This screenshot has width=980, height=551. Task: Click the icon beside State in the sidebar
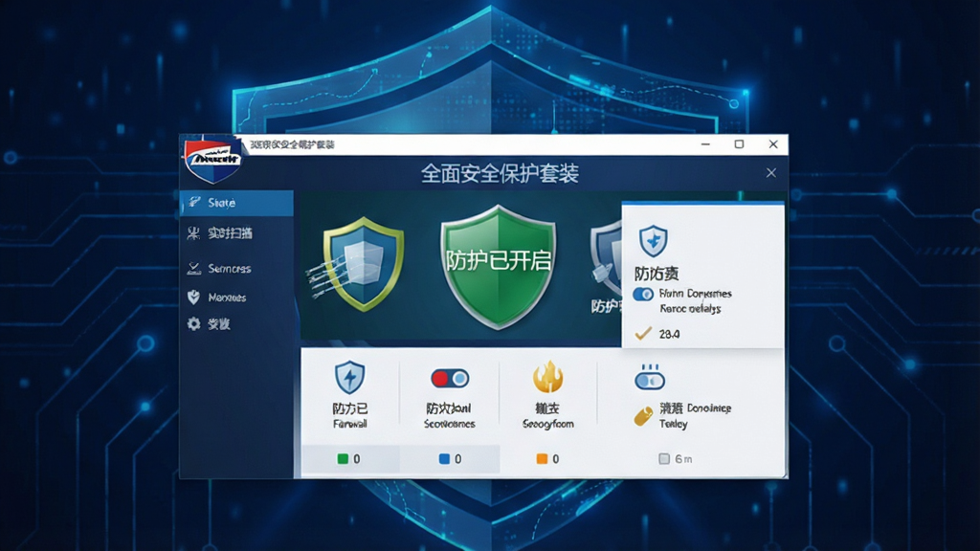[194, 202]
